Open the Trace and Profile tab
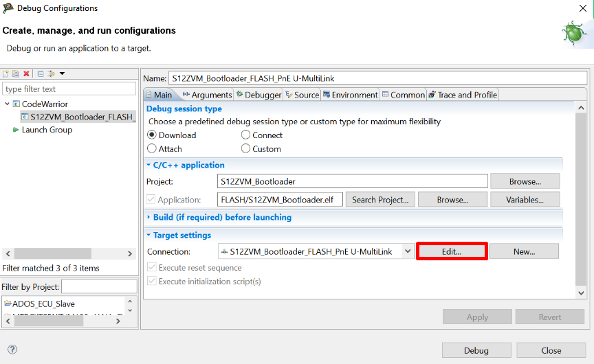594x364 pixels. click(463, 95)
